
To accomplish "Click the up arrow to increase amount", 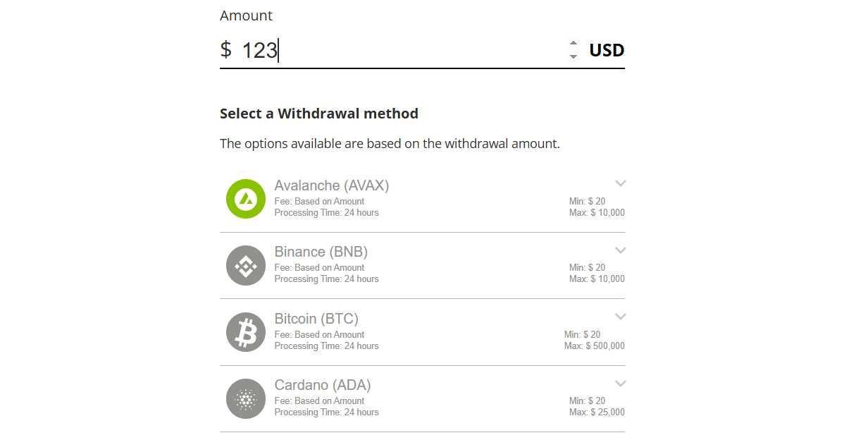I will tap(573, 44).
